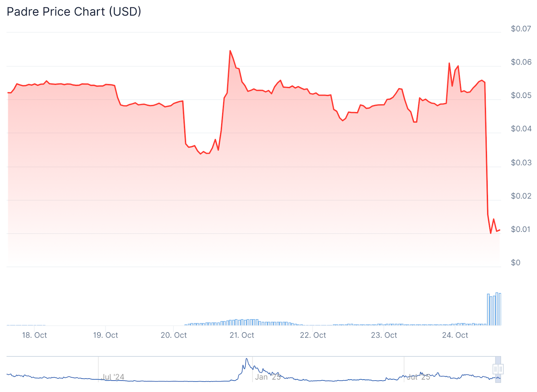Select the 22. Oct axis label
Screen dimensions: 537x392
313,335
